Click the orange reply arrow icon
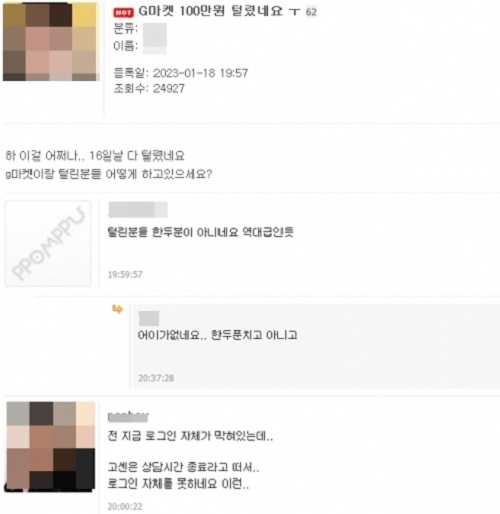The width and height of the screenshot is (500, 514). pos(117,309)
